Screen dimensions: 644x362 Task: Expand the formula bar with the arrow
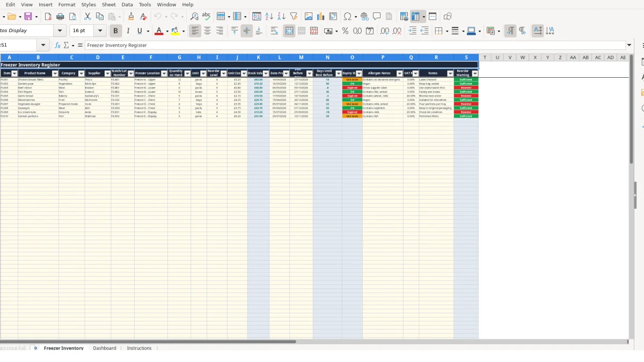click(630, 46)
